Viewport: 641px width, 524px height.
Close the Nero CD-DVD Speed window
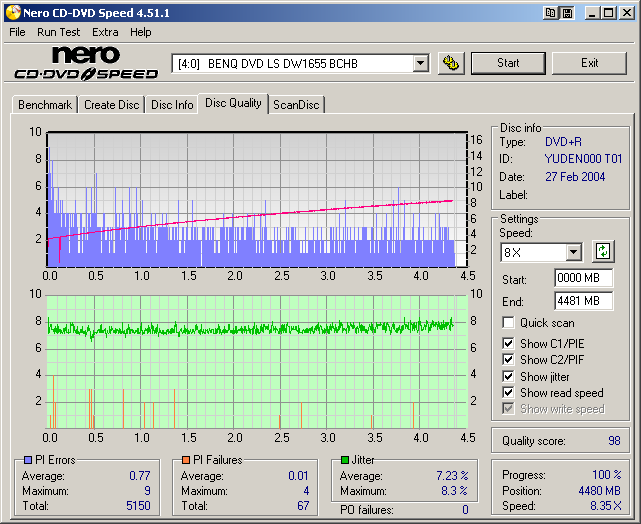coord(626,13)
